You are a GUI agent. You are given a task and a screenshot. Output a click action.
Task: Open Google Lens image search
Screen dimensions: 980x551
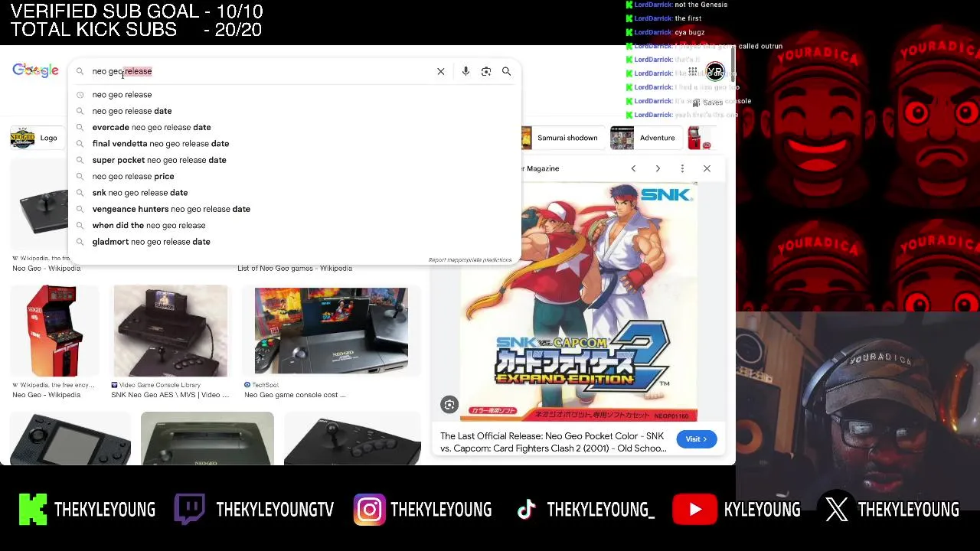[x=486, y=71]
